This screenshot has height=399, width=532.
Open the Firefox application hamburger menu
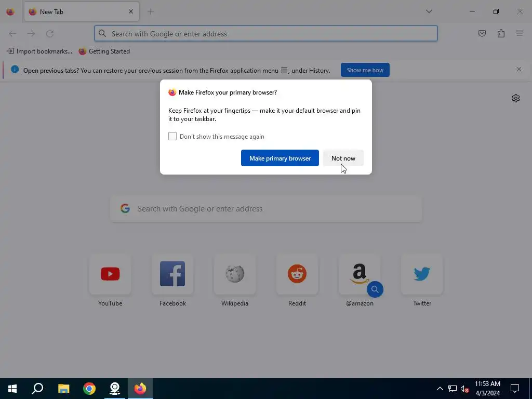point(519,33)
